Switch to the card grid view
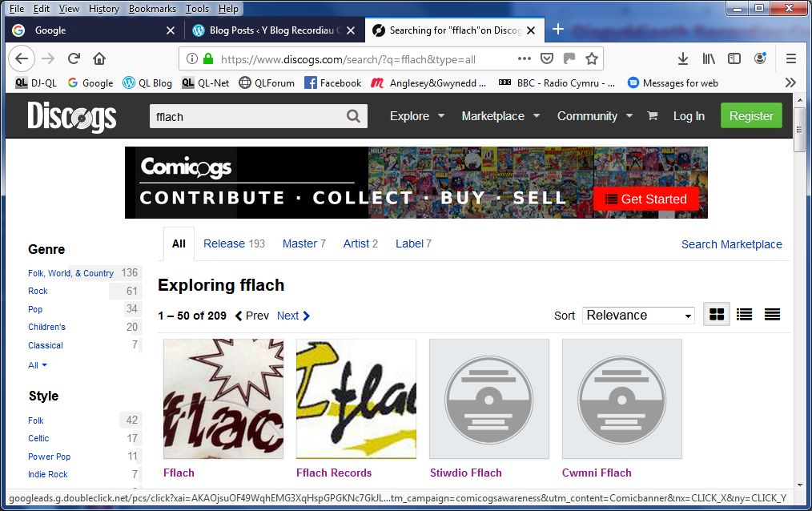 click(x=717, y=315)
